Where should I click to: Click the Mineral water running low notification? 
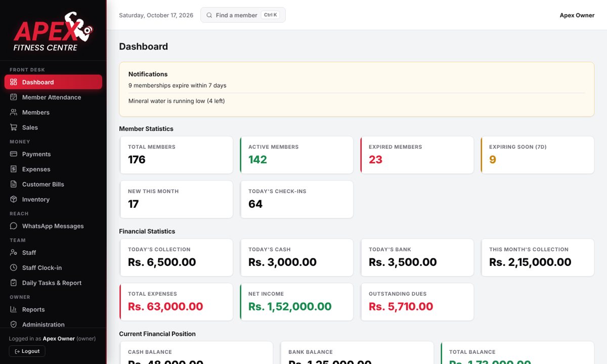pos(177,101)
